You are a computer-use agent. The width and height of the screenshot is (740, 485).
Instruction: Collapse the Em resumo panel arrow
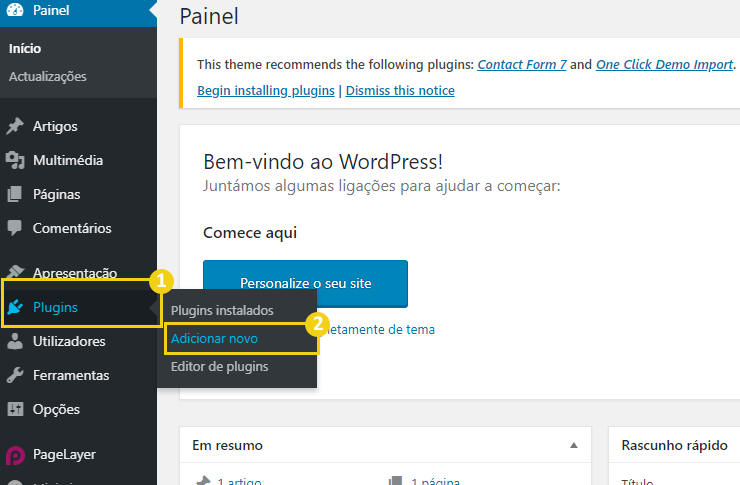[573, 445]
